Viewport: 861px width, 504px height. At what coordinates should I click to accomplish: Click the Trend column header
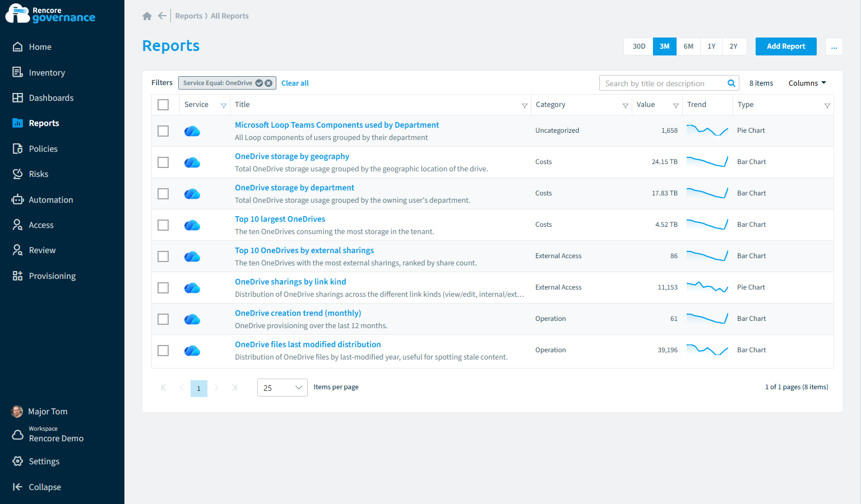pos(697,105)
